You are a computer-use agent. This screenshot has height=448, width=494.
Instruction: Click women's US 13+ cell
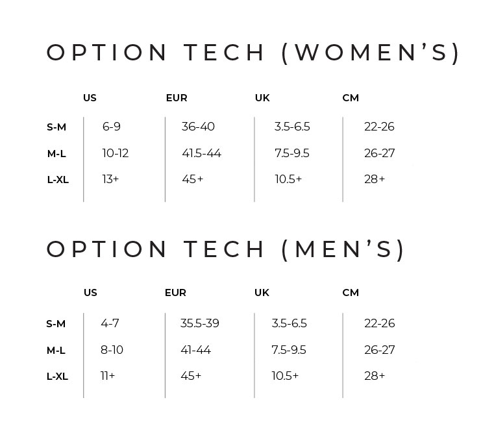(x=110, y=179)
